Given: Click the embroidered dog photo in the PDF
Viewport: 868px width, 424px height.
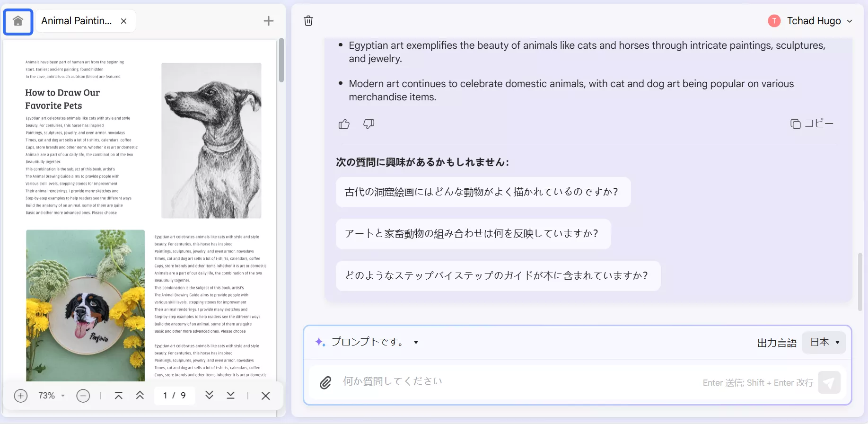Looking at the screenshot, I should click(86, 305).
